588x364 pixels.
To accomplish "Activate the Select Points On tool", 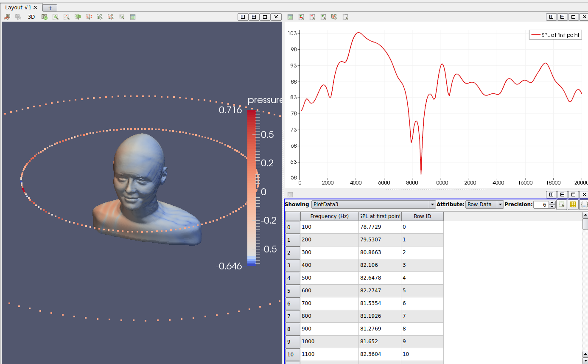I will click(67, 17).
